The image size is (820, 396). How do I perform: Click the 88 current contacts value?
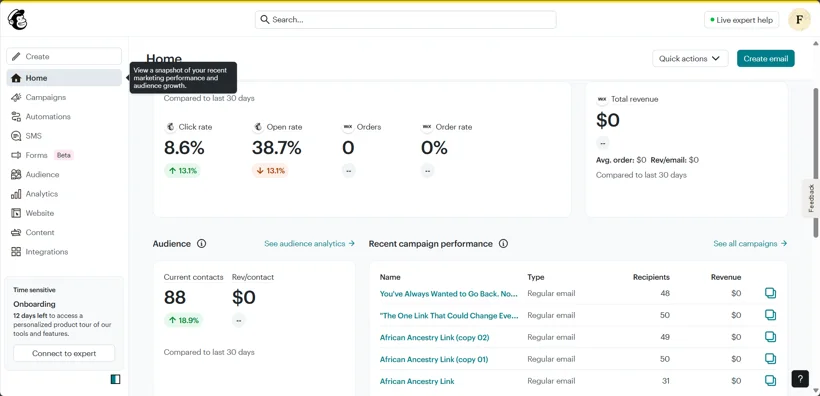coord(175,298)
